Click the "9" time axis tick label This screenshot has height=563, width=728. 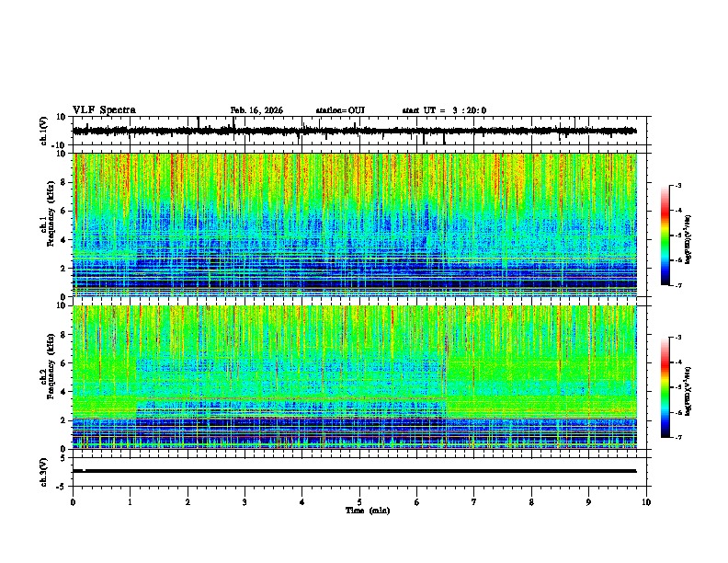pyautogui.click(x=588, y=502)
